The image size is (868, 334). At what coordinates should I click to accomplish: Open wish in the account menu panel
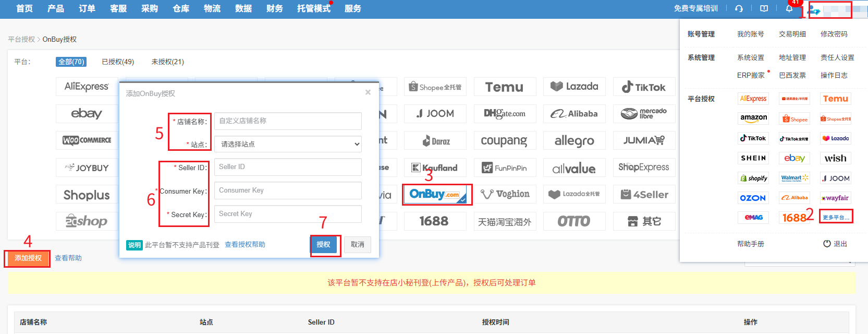(x=836, y=158)
